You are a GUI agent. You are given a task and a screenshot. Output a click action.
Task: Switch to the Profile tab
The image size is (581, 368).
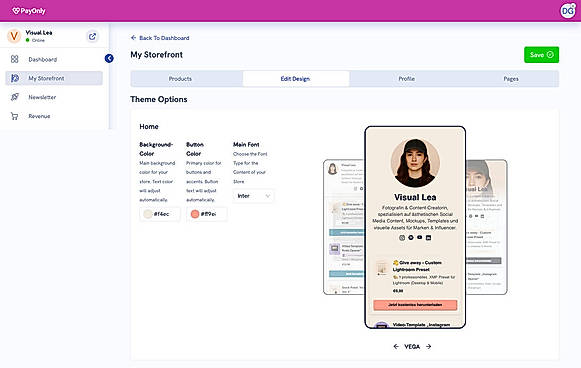click(406, 79)
